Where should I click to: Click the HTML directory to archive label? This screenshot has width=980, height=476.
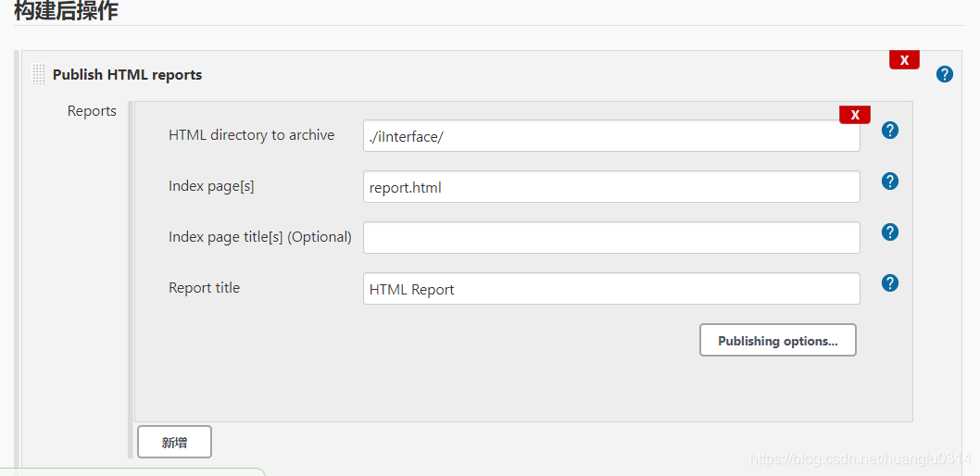pyautogui.click(x=251, y=135)
